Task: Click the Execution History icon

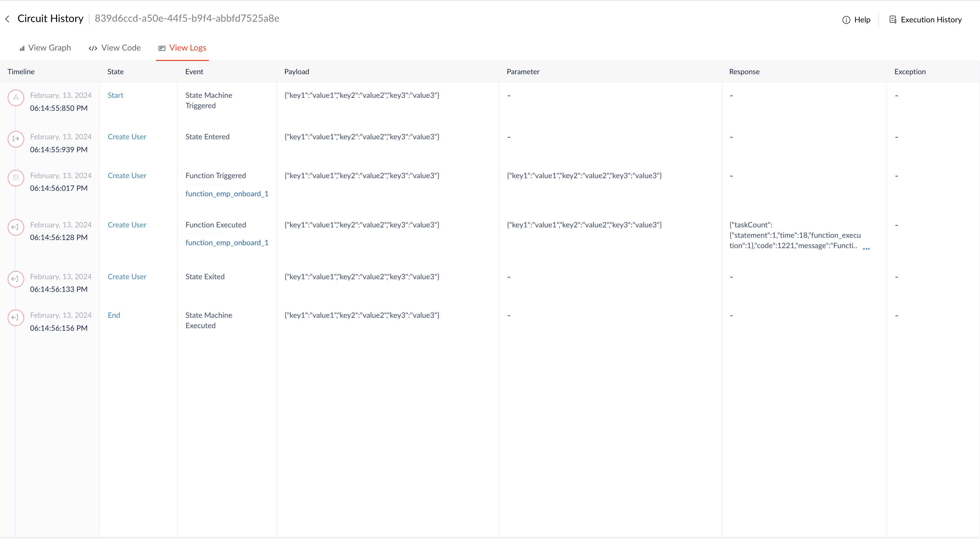Action: pyautogui.click(x=892, y=19)
